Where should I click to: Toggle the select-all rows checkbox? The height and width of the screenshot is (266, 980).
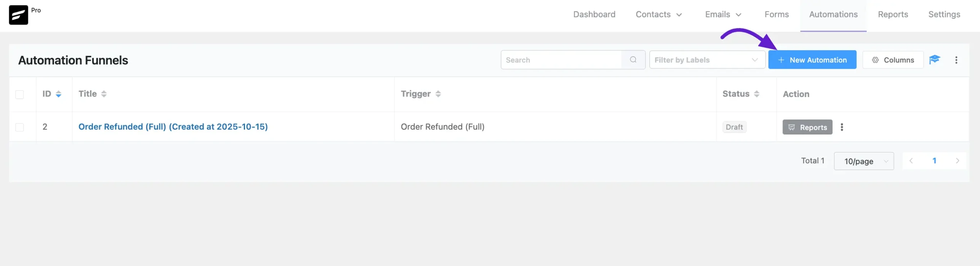coord(20,94)
